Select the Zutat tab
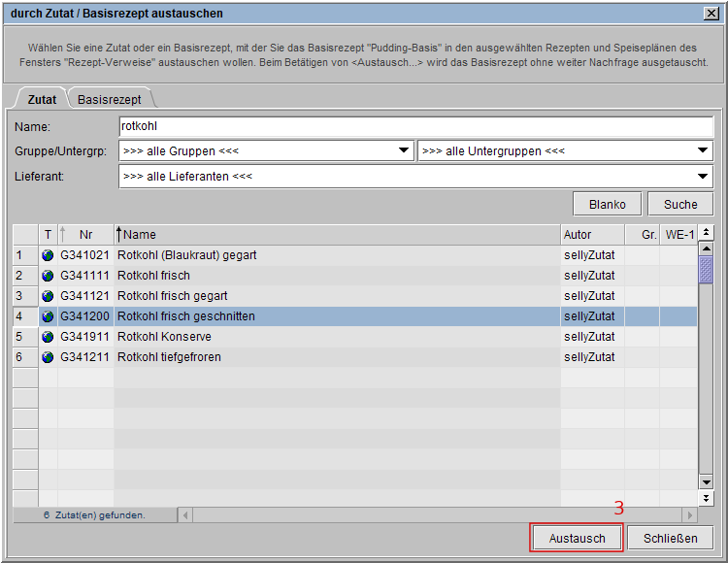The width and height of the screenshot is (728, 563). [41, 99]
